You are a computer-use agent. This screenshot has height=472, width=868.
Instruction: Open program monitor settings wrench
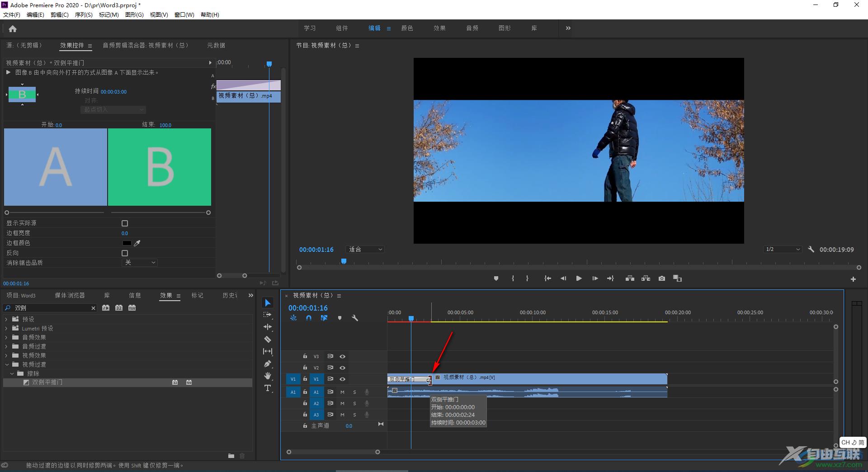pos(811,249)
